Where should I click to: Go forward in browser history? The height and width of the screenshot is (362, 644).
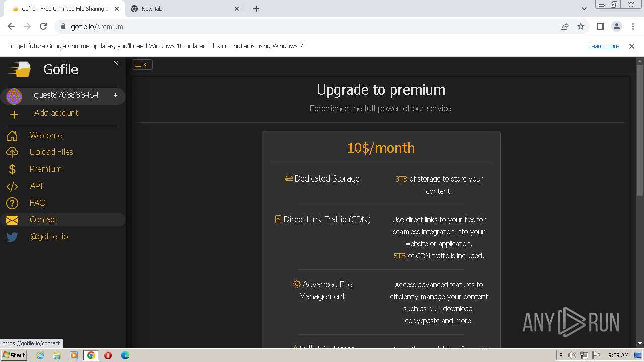(x=27, y=27)
